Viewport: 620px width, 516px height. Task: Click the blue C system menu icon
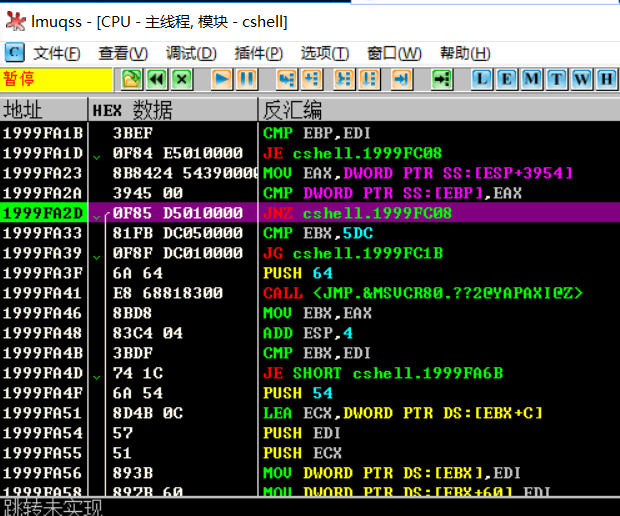coord(15,52)
